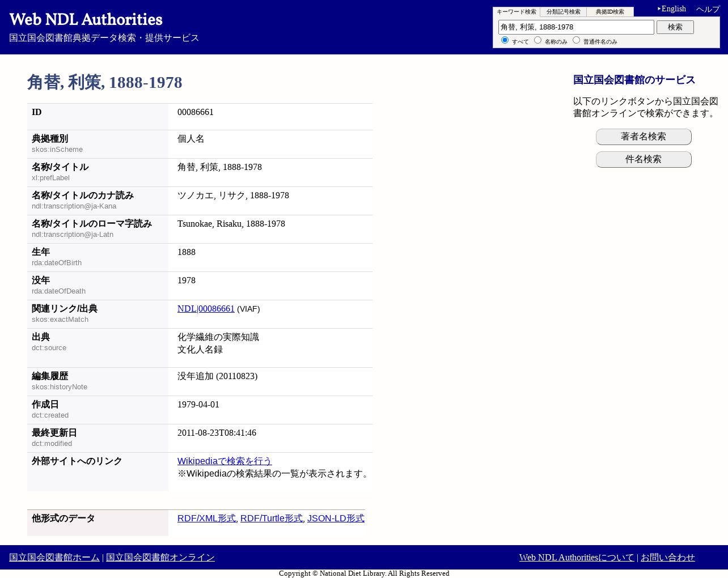Viewport: 728px width, 578px height.
Task: Click the page heading 角替, 利策, 1888-1978
Action: click(105, 82)
